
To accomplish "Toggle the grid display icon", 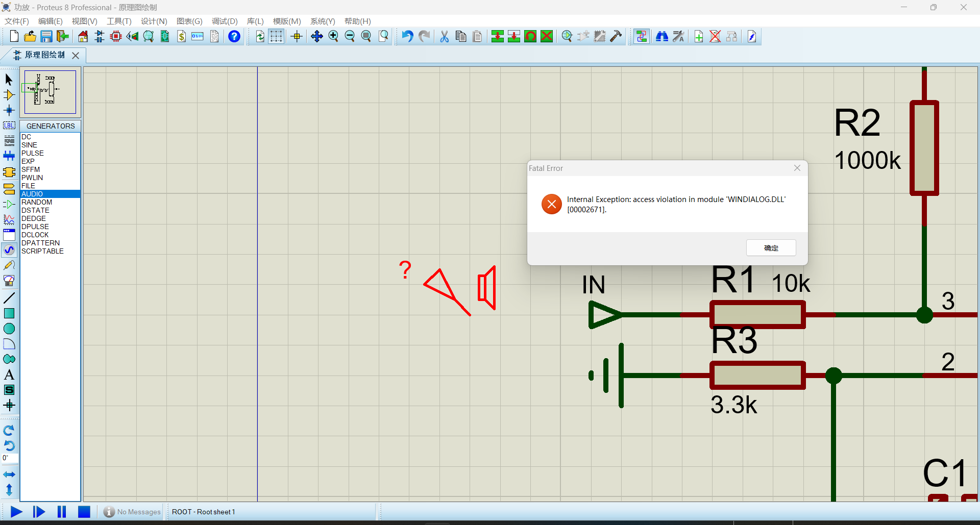I will 276,36.
